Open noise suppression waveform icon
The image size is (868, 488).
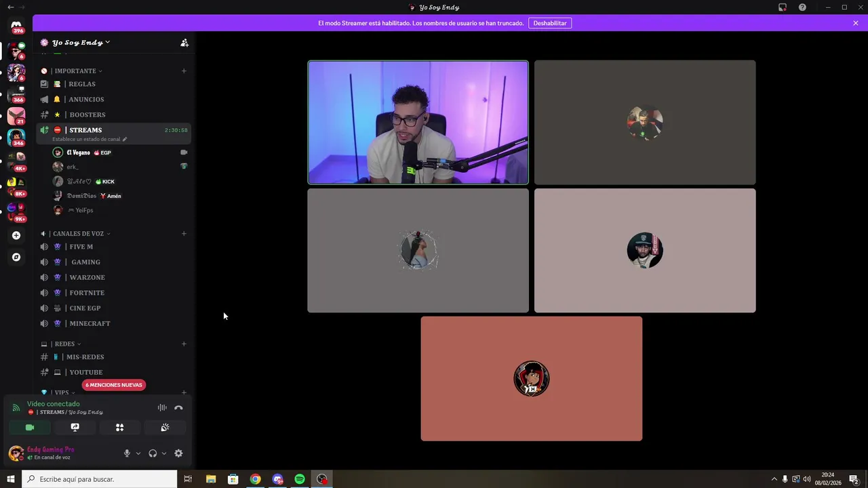pyautogui.click(x=162, y=407)
